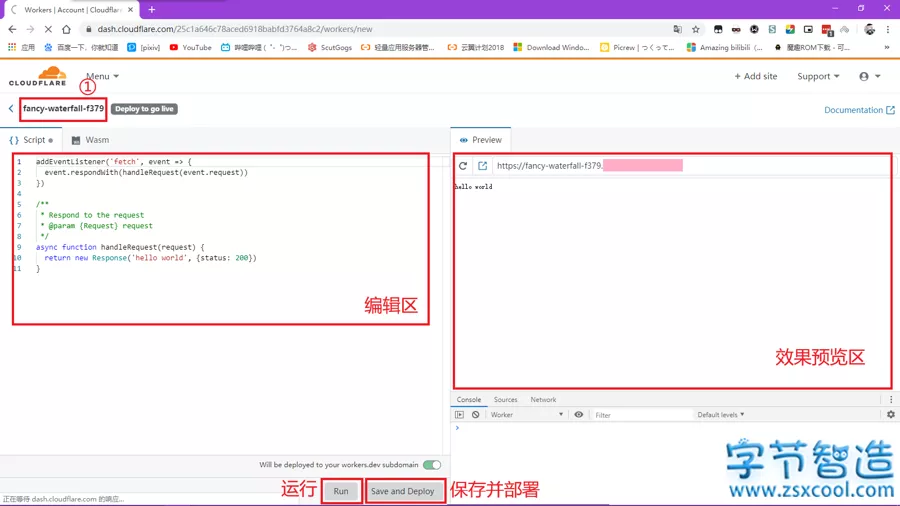The height and width of the screenshot is (506, 900).
Task: Open console settings gear
Action: [891, 414]
